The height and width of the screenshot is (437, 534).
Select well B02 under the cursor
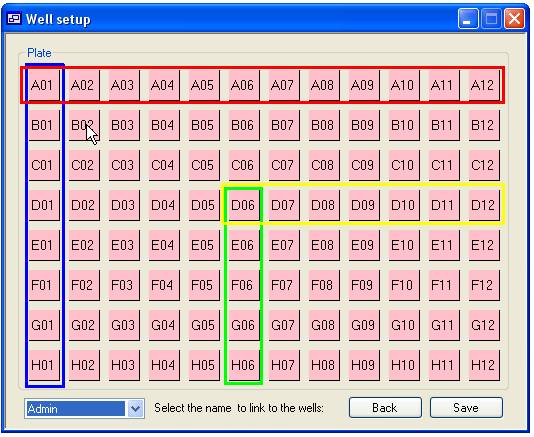coord(84,125)
